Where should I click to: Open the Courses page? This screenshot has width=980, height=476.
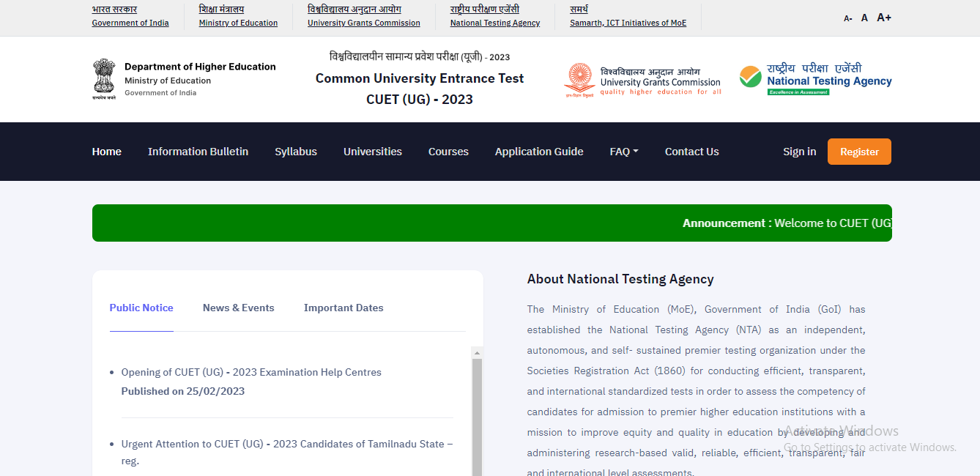click(x=448, y=152)
